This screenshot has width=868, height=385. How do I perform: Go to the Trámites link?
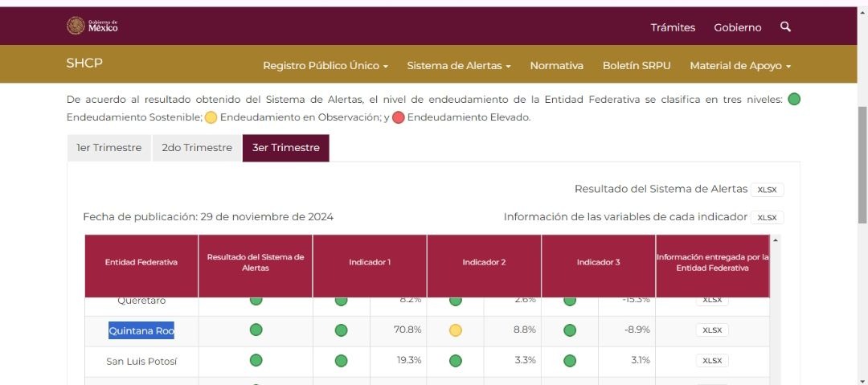(x=673, y=27)
